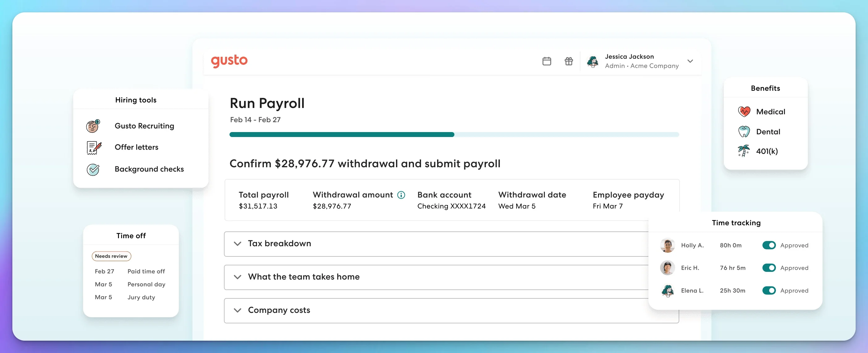Click the Withdrawal amount info icon
Image resolution: width=868 pixels, height=353 pixels.
(x=401, y=195)
